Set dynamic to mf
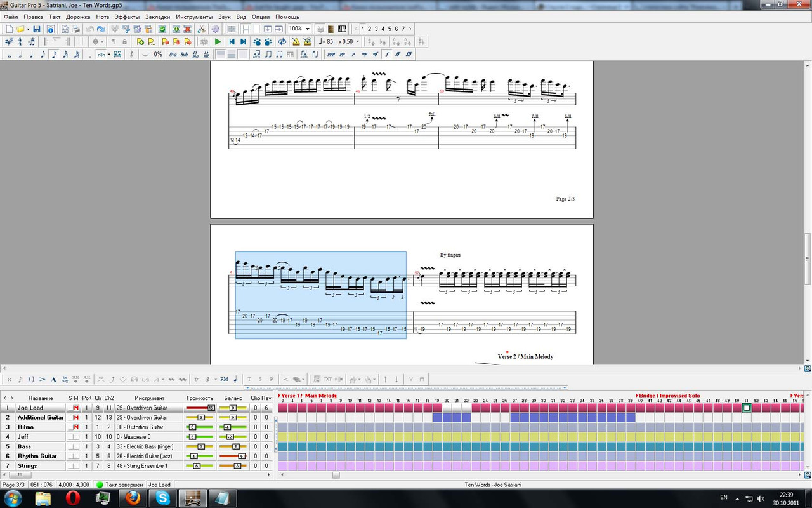This screenshot has height=508, width=812. (376, 55)
